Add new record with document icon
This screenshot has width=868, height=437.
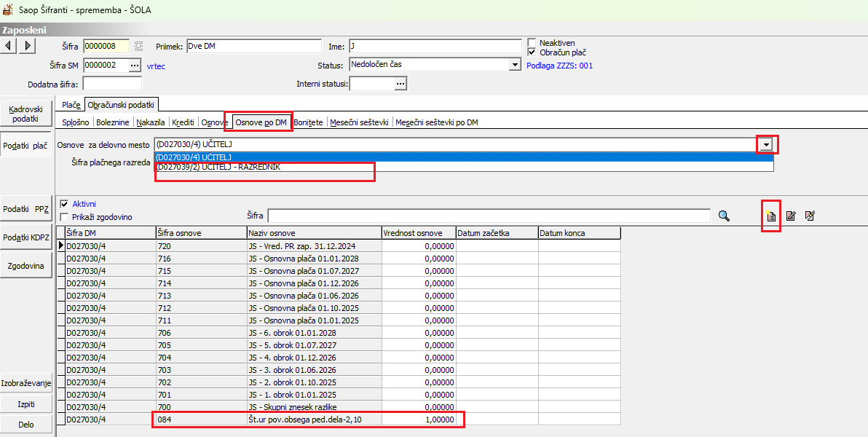click(770, 216)
